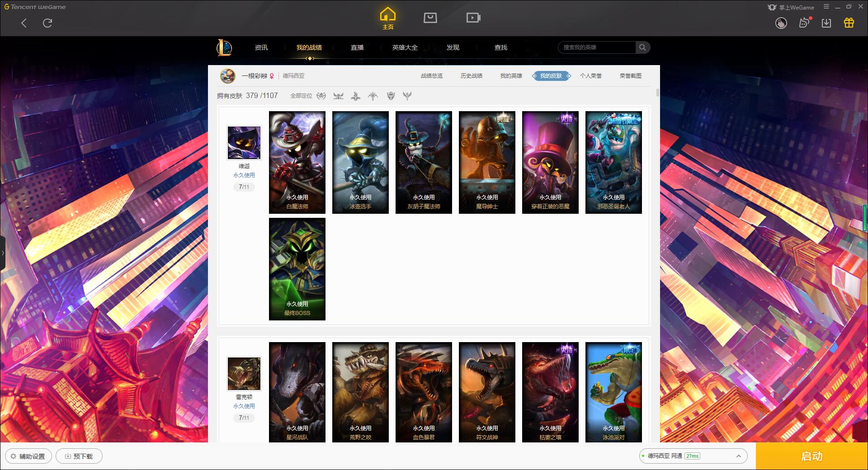Open the 查找 search tab
The width and height of the screenshot is (868, 470).
[x=501, y=47]
